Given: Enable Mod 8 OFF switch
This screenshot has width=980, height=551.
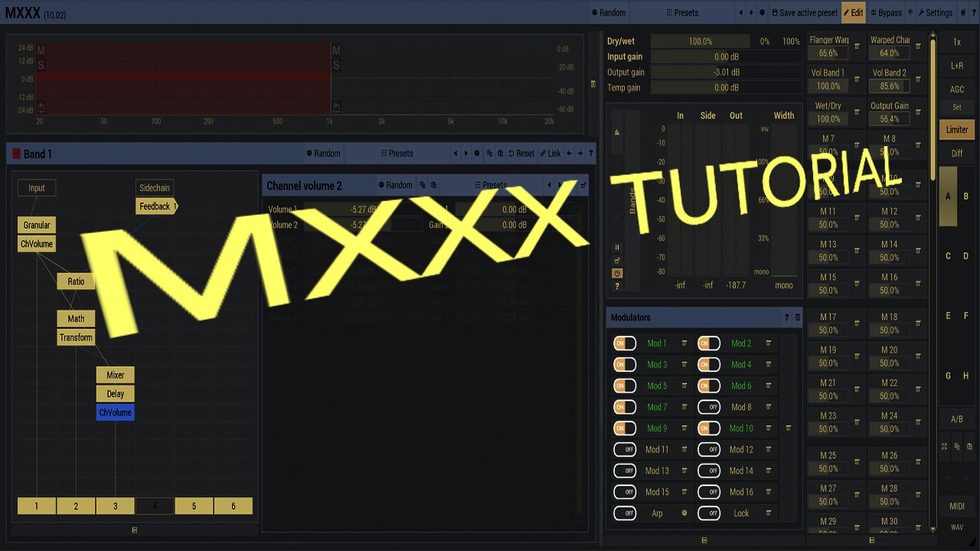Looking at the screenshot, I should tap(709, 407).
